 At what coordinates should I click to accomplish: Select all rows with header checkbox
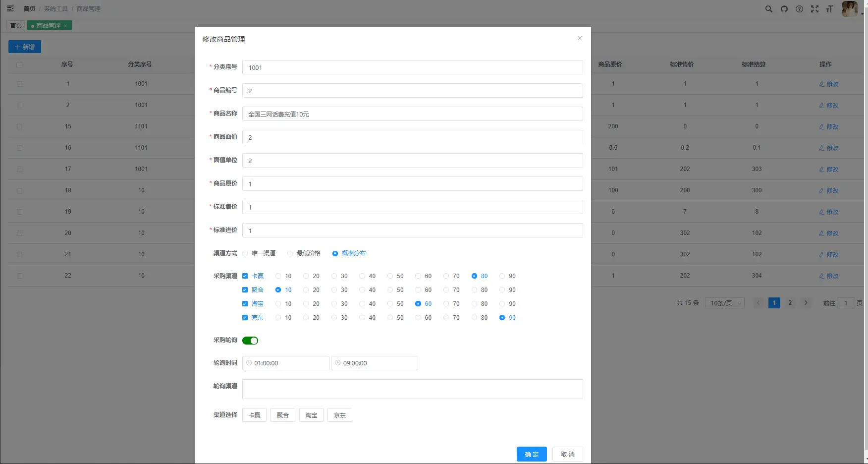19,64
